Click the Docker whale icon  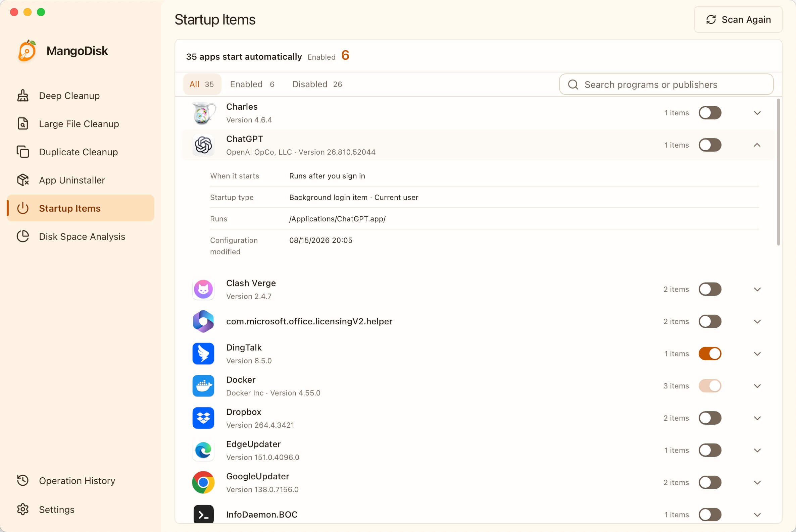click(203, 386)
